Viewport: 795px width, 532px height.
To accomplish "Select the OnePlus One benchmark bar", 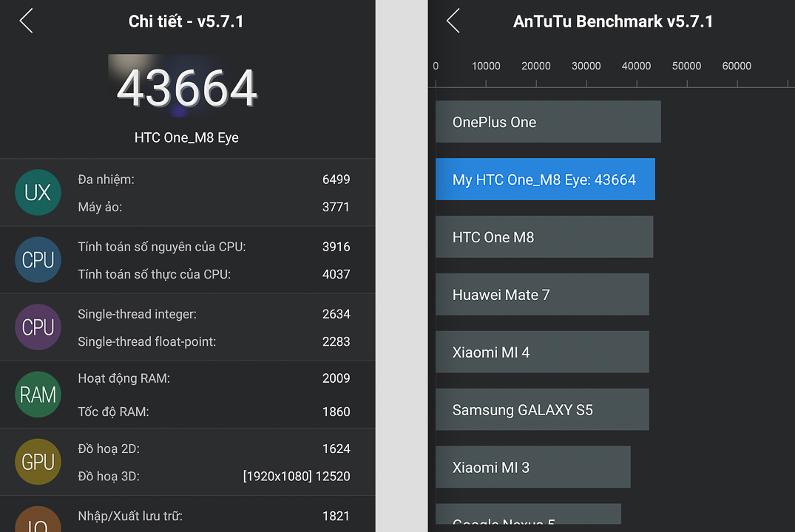I will 548,121.
